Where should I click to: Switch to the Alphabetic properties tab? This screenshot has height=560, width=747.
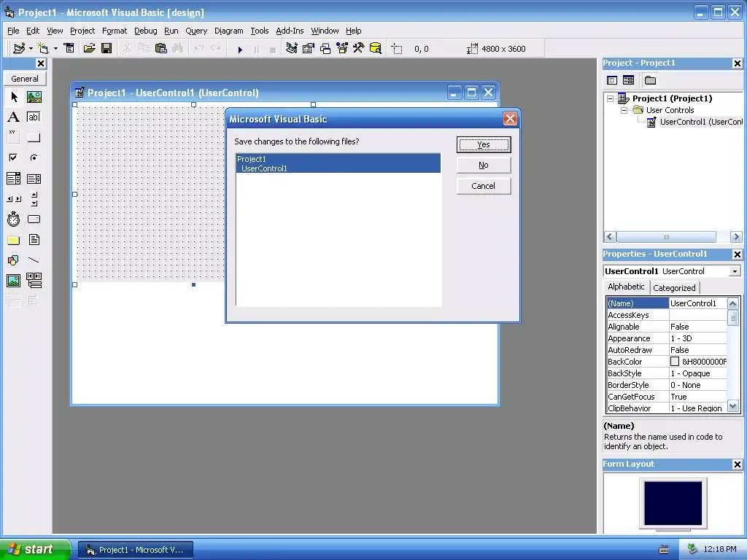(x=626, y=287)
